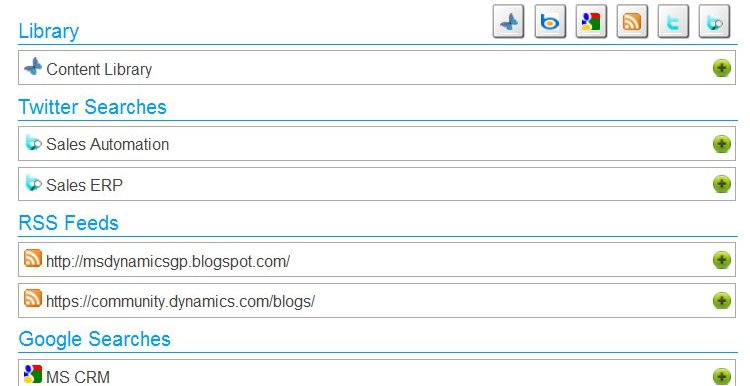This screenshot has width=750, height=386.
Task: Expand msdynamicsgp.blogspot.com feed with plus button
Action: click(x=722, y=260)
